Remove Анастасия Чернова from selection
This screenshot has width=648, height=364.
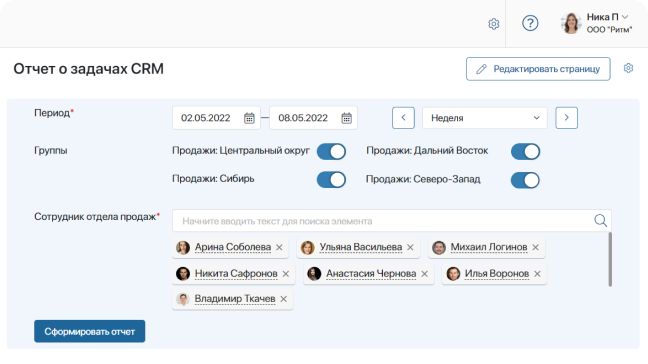click(425, 274)
